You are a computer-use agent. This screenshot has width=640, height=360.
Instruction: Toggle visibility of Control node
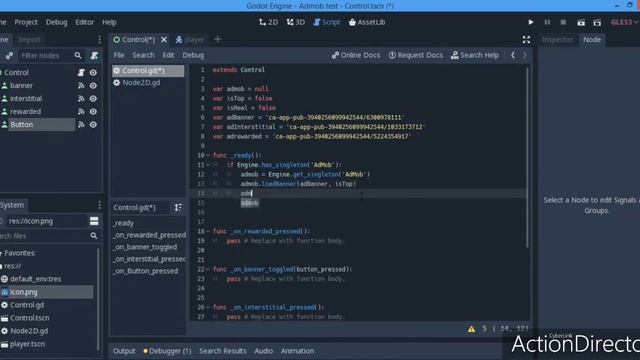pos(93,72)
